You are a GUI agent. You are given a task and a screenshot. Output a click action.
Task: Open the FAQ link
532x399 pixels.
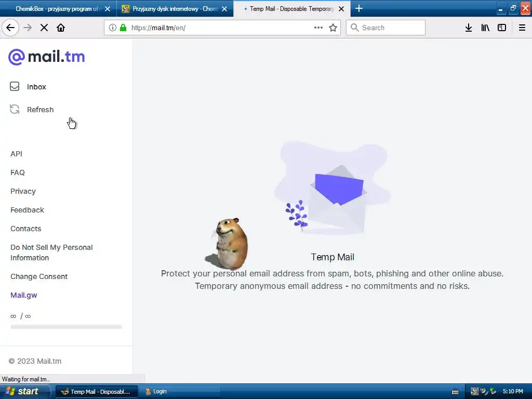click(17, 172)
